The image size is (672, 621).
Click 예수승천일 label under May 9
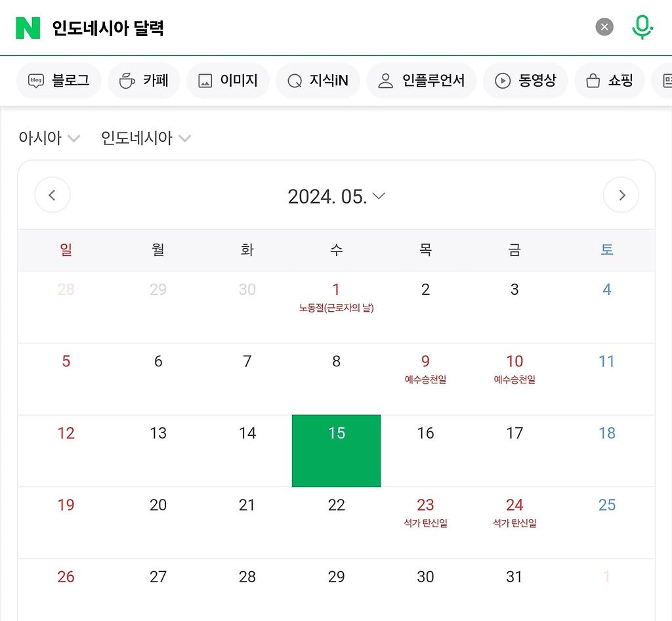425,378
